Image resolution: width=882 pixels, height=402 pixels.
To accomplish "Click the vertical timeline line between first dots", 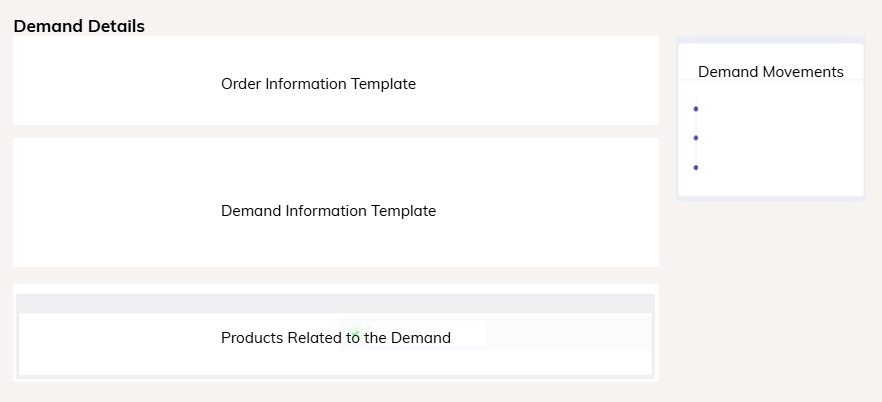I will pos(696,123).
